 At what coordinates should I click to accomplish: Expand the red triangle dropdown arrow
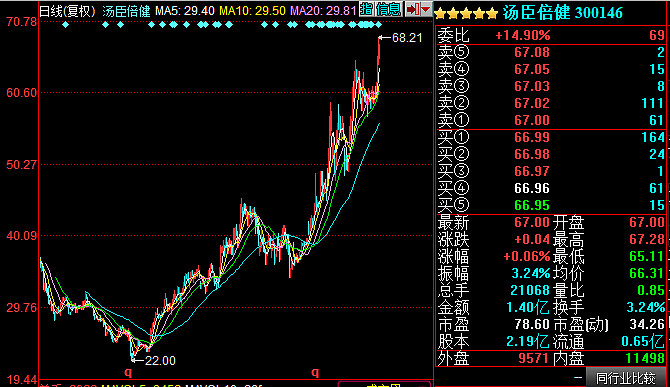pos(426,9)
